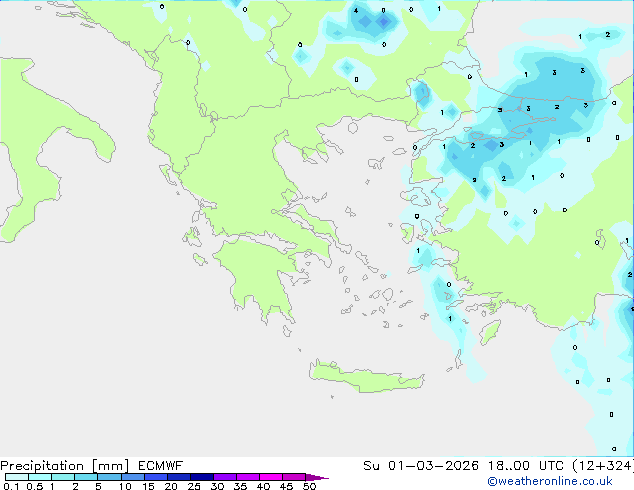Screen dimensions: 634x490
Task: Pick the 25–30 mm dark blue swatch
Action: pyautogui.click(x=201, y=477)
